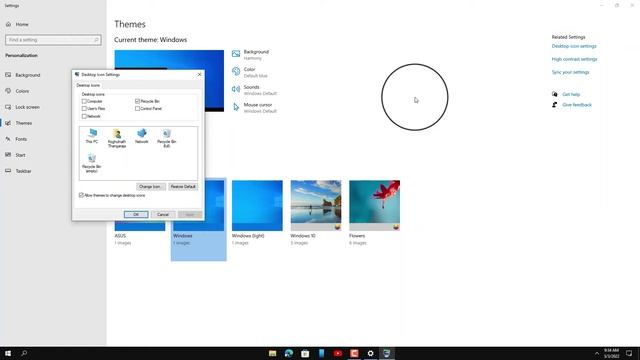Cancel the Desktop Icon Settings dialog
The width and height of the screenshot is (640, 360).
[x=163, y=215]
